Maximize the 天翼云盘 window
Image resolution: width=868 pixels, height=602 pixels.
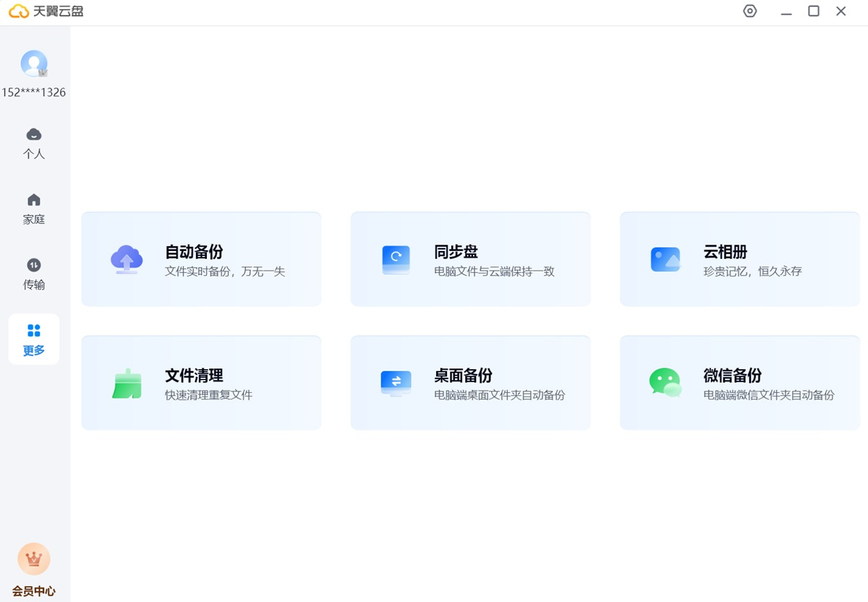[814, 12]
